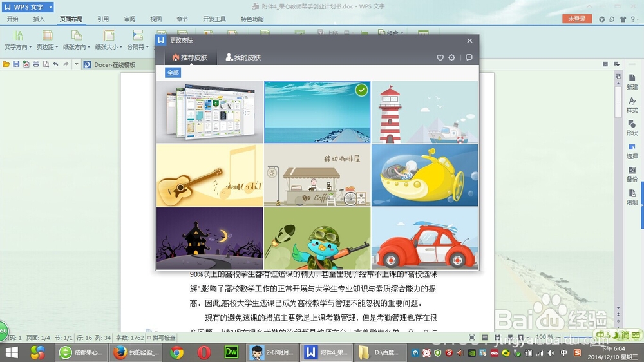
Task: Toggle the 拼写检查 spell check option
Action: (x=162, y=338)
